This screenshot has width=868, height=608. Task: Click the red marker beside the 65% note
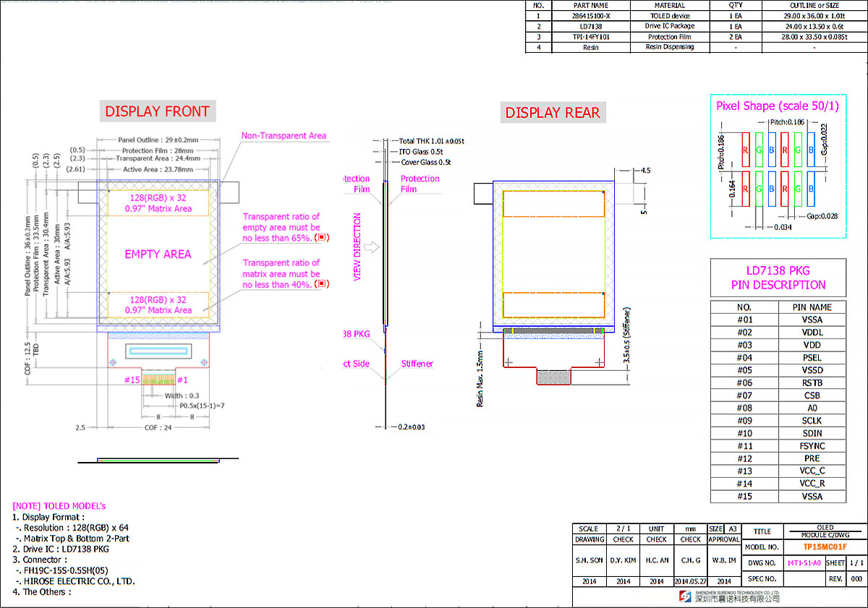(322, 237)
